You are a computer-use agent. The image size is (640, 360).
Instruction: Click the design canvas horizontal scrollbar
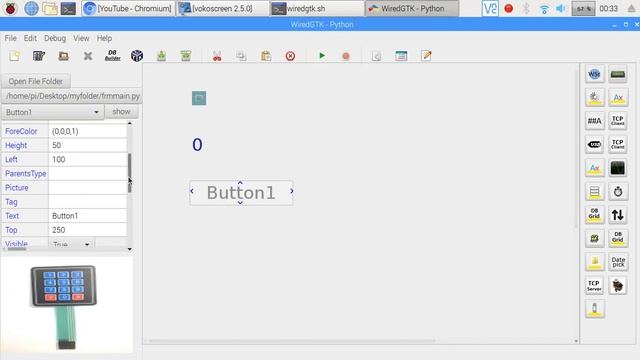click(x=292, y=340)
